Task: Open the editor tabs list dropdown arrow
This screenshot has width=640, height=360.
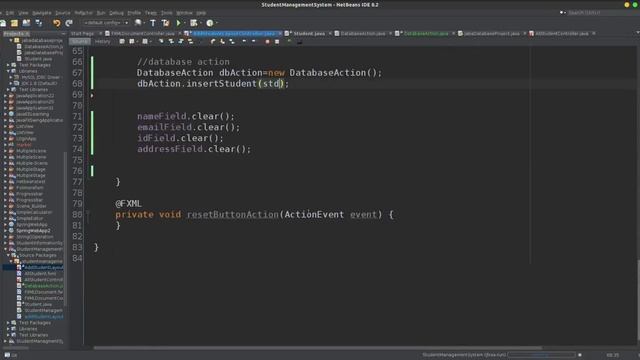Action: click(x=637, y=33)
